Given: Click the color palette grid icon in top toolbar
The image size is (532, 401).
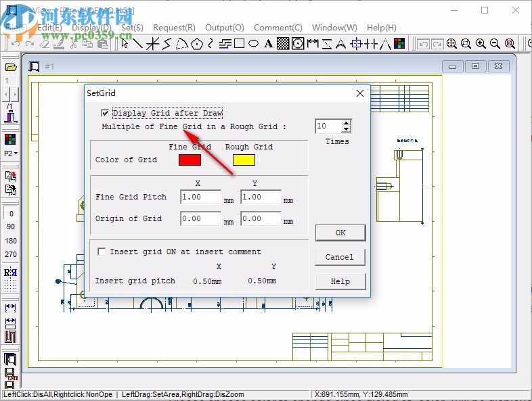Looking at the screenshot, I should (399, 43).
